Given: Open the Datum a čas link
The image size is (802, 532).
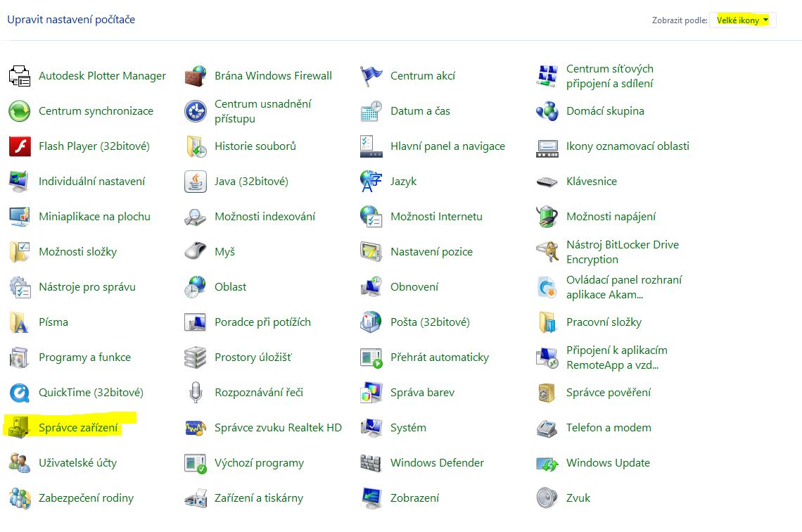Looking at the screenshot, I should 420,111.
